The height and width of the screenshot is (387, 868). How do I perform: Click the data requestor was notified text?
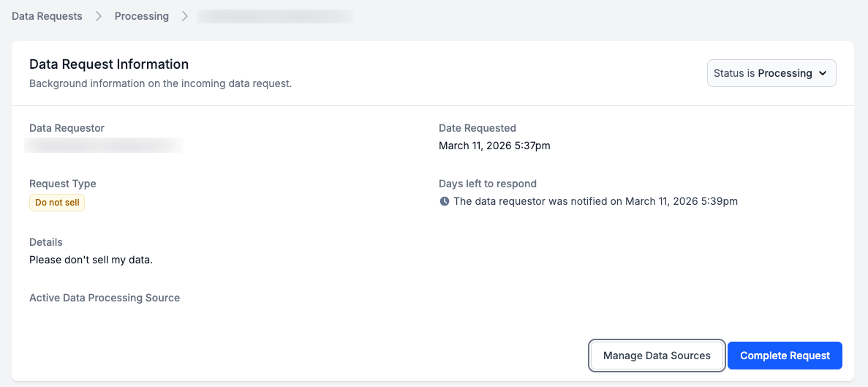pyautogui.click(x=595, y=201)
